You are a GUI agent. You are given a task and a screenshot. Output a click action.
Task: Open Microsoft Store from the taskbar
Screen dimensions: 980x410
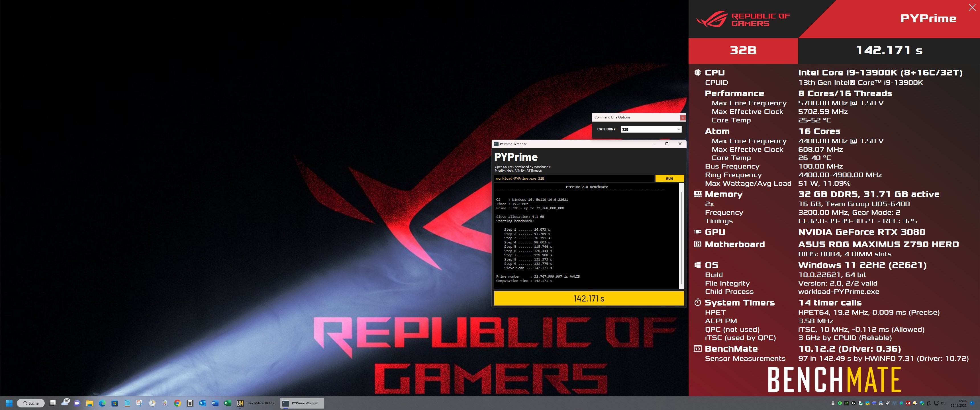click(115, 403)
